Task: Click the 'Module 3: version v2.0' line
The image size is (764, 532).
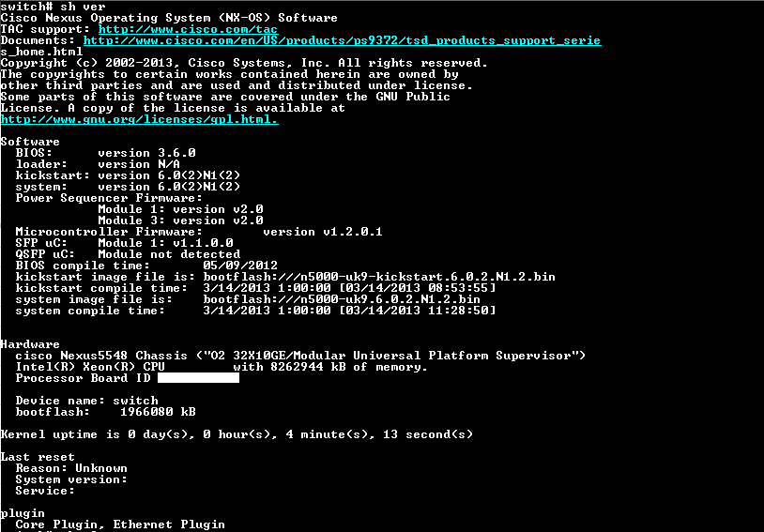Action: tap(180, 220)
